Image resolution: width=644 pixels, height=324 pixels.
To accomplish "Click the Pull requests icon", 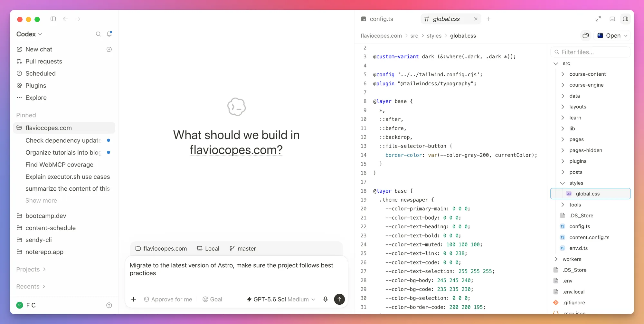I will pyautogui.click(x=19, y=61).
